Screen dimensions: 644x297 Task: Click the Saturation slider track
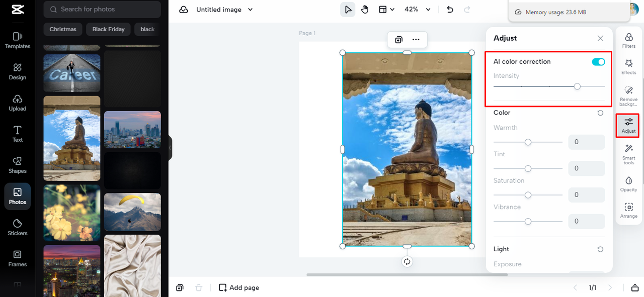click(x=528, y=195)
